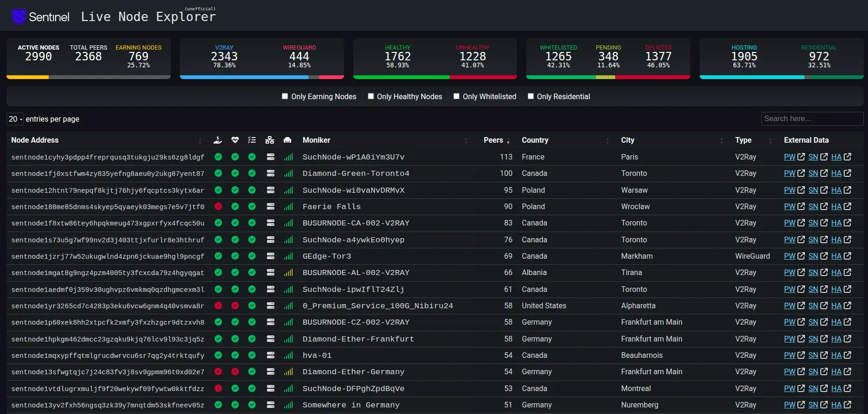This screenshot has width=868, height=414.
Task: Click signal bars icon in BUSURNODE-AL-002-V2RAY row
Action: pos(288,272)
